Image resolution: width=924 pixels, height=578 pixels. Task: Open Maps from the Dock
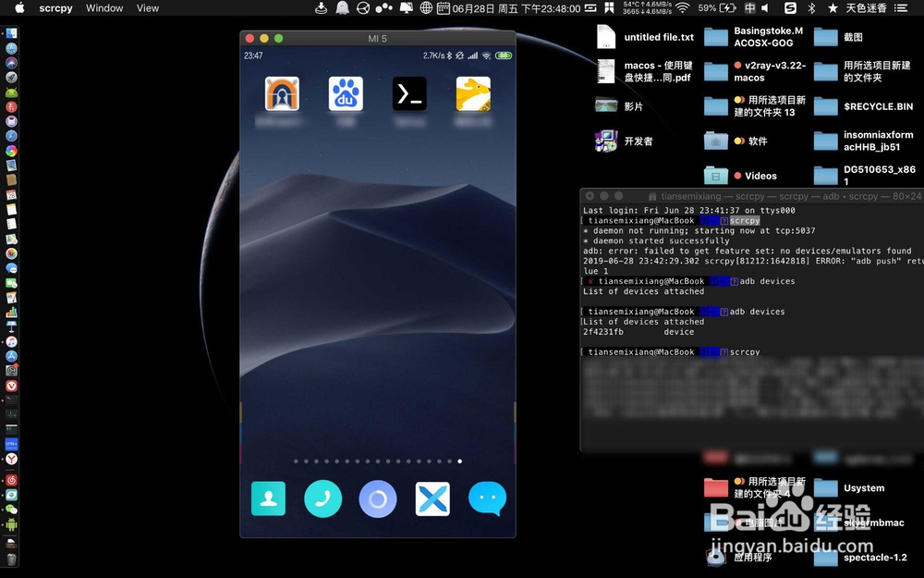tap(11, 239)
